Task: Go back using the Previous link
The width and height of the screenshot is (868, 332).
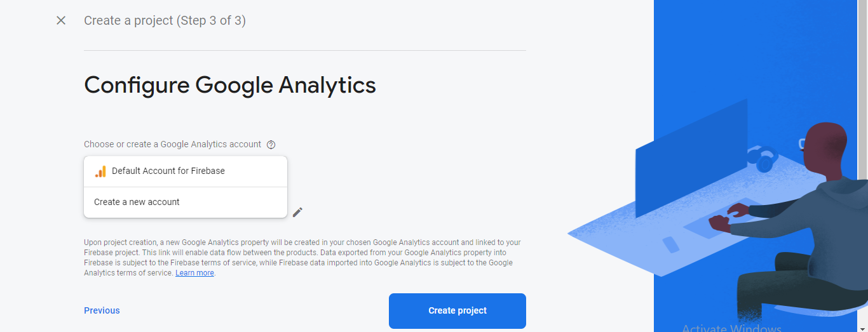Action: [x=102, y=310]
